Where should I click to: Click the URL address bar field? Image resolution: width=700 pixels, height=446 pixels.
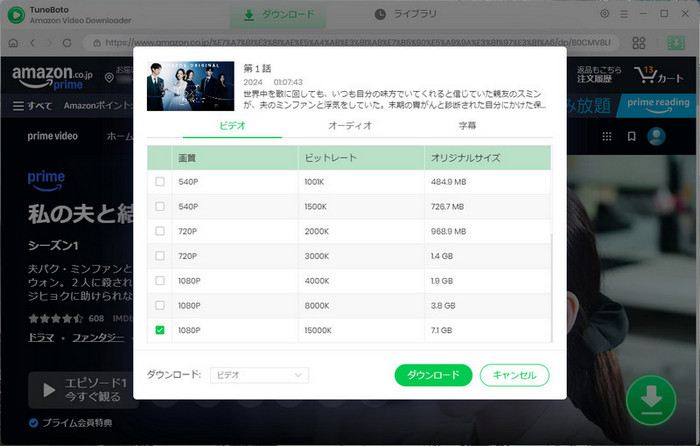pyautogui.click(x=353, y=43)
